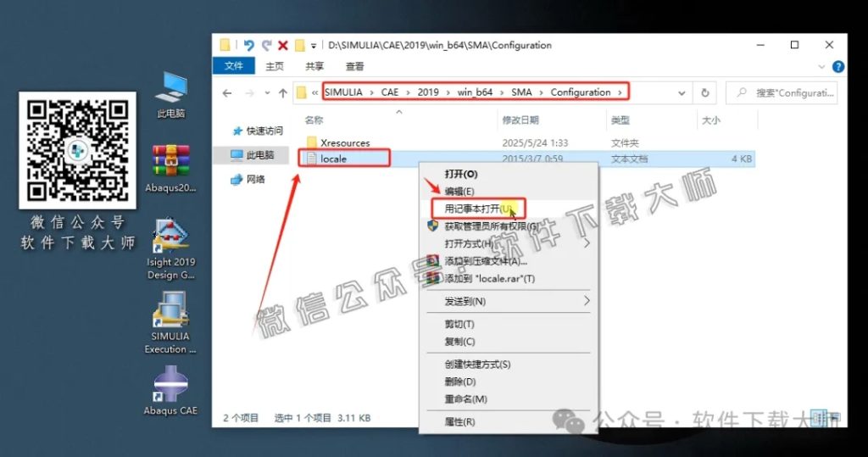Open Explorer help question mark icon

838,66
